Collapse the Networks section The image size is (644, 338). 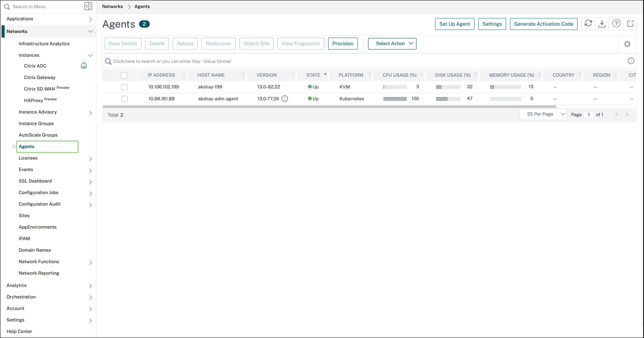coord(90,31)
